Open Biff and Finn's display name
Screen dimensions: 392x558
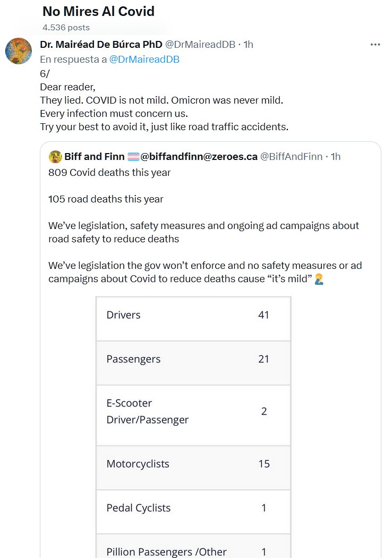pos(95,157)
